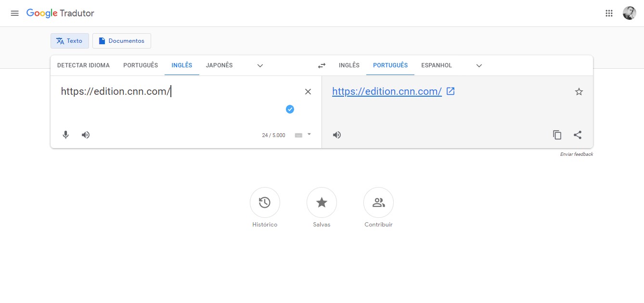The image size is (644, 303).
Task: Toggle the virtual keyboard icon
Action: tap(298, 135)
